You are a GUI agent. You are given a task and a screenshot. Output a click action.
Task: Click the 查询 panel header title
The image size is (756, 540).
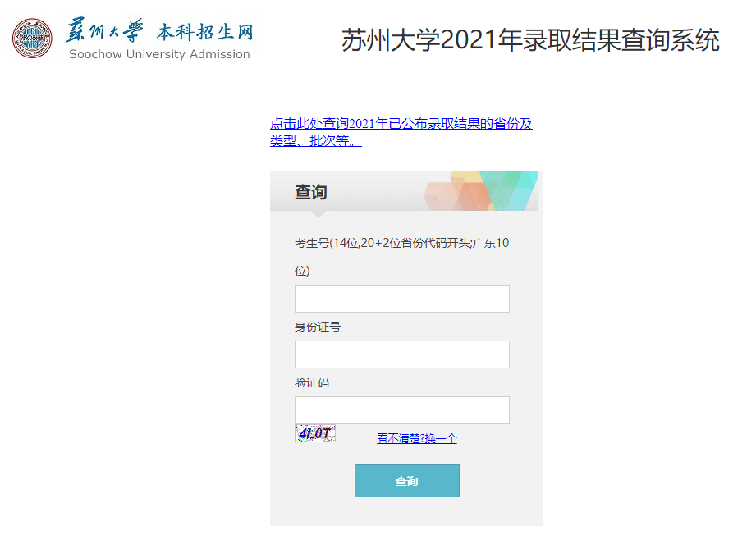pyautogui.click(x=311, y=192)
